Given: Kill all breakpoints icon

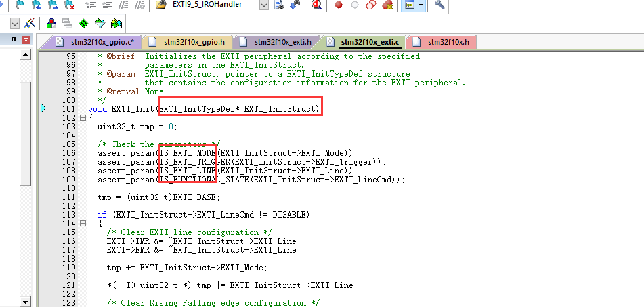Looking at the screenshot, I should tap(387, 5).
